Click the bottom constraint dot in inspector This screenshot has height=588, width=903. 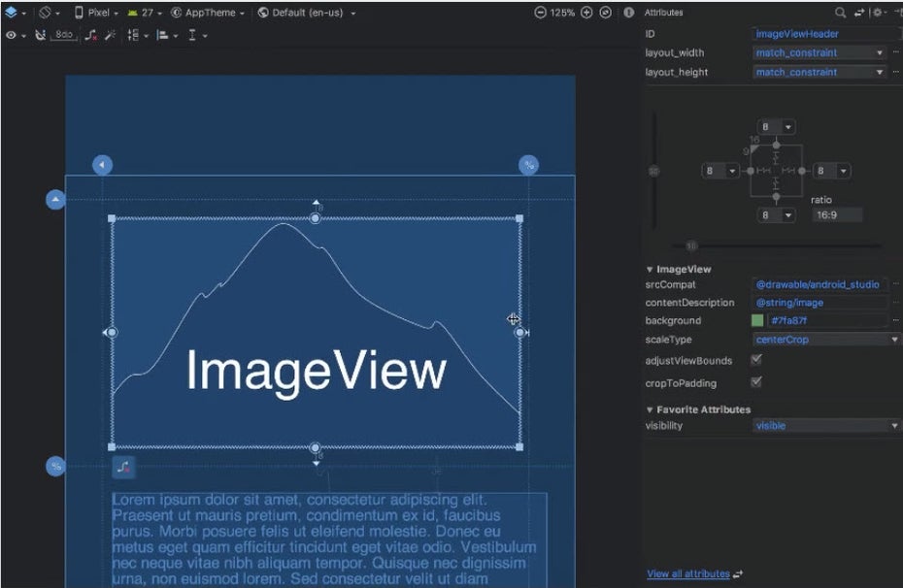click(x=777, y=197)
